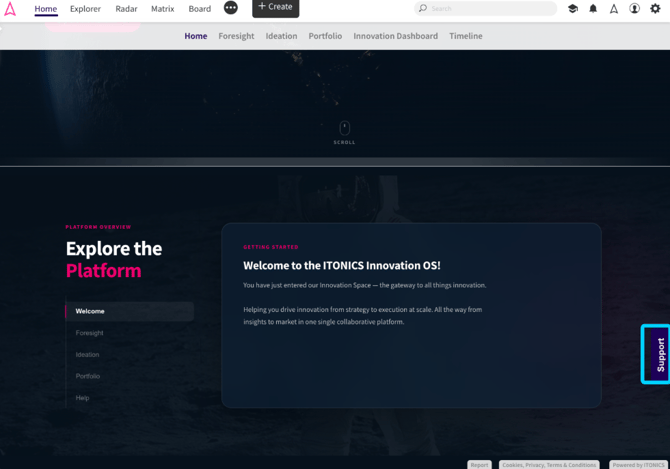This screenshot has height=469, width=670.
Task: Go to the Matrix view
Action: [163, 9]
